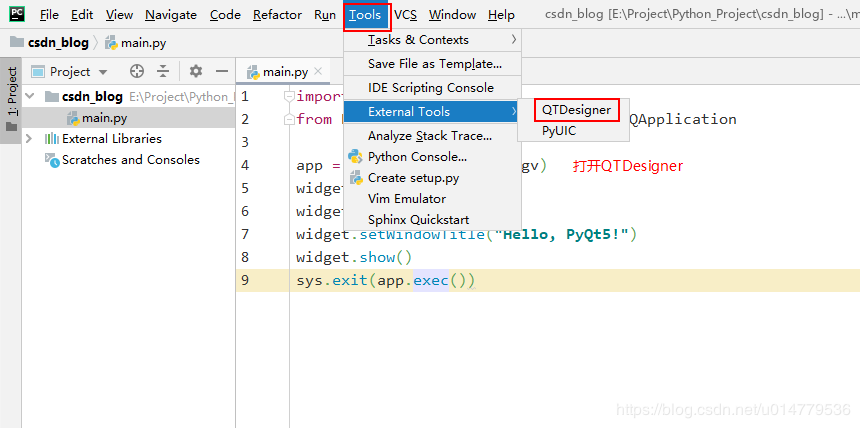The width and height of the screenshot is (860, 428).
Task: Open the Refactor menu
Action: click(277, 15)
